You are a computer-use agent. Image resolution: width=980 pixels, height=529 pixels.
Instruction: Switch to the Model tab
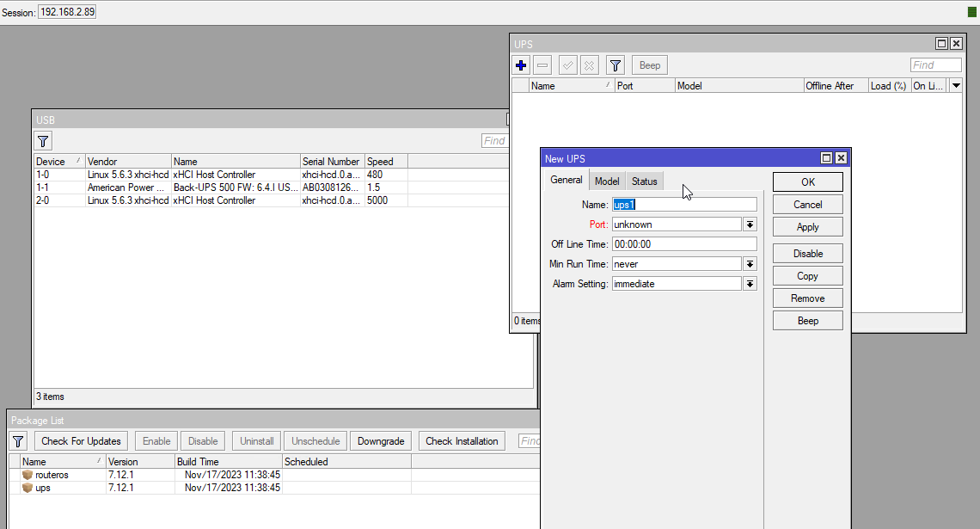[x=607, y=181]
